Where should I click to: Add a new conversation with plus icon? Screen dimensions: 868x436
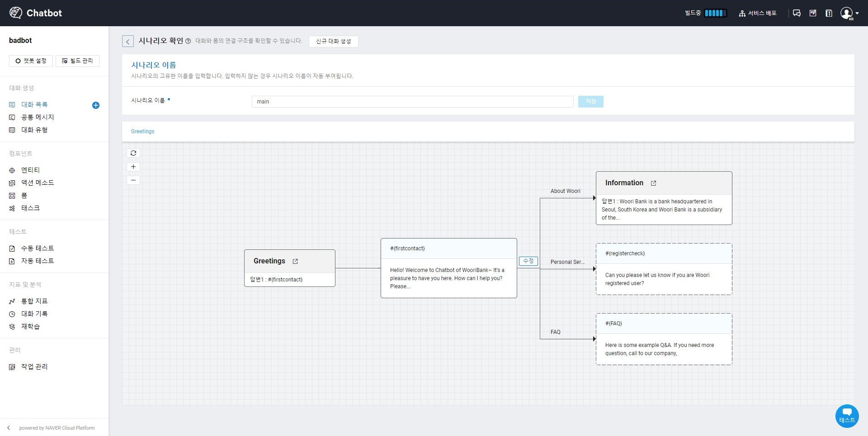tap(96, 105)
